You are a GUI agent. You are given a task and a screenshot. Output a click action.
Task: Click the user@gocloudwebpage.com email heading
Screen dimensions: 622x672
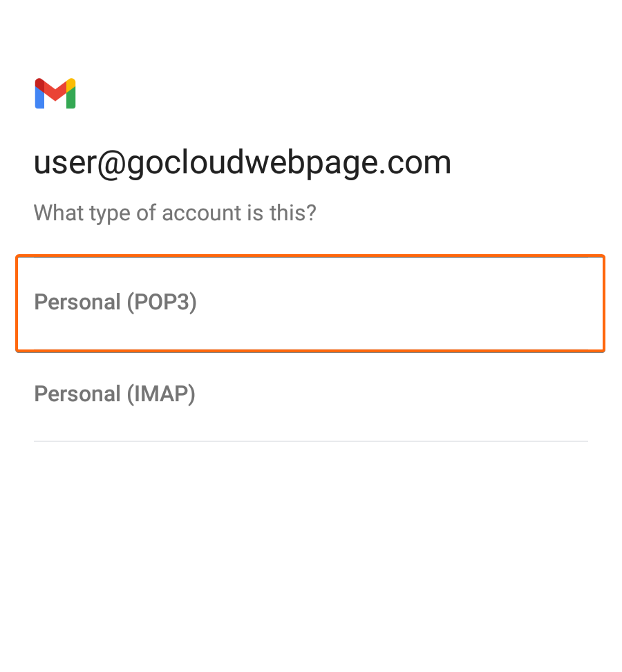click(x=243, y=163)
